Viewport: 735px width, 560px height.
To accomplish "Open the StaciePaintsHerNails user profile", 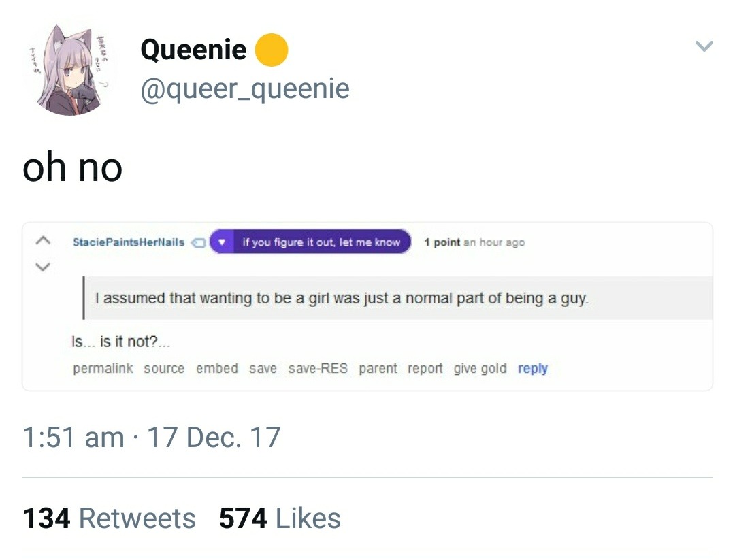I will click(x=129, y=242).
